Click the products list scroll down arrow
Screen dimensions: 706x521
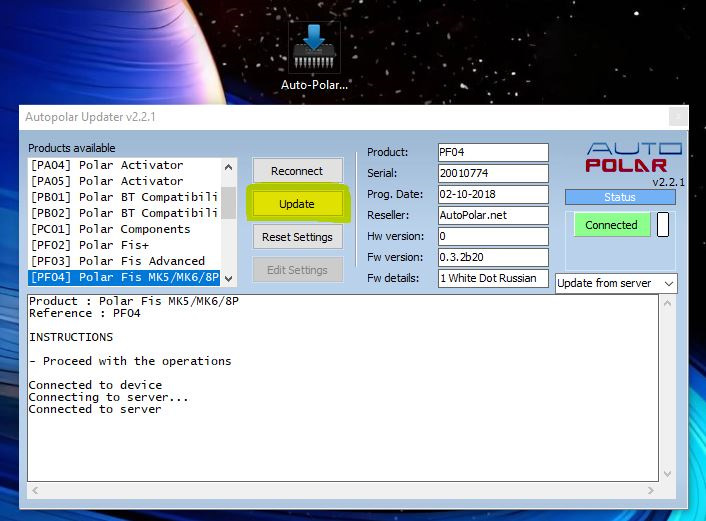[229, 279]
